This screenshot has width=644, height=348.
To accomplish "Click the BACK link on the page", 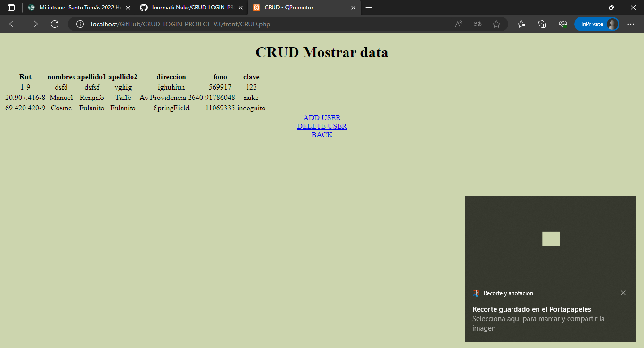I will [x=322, y=134].
